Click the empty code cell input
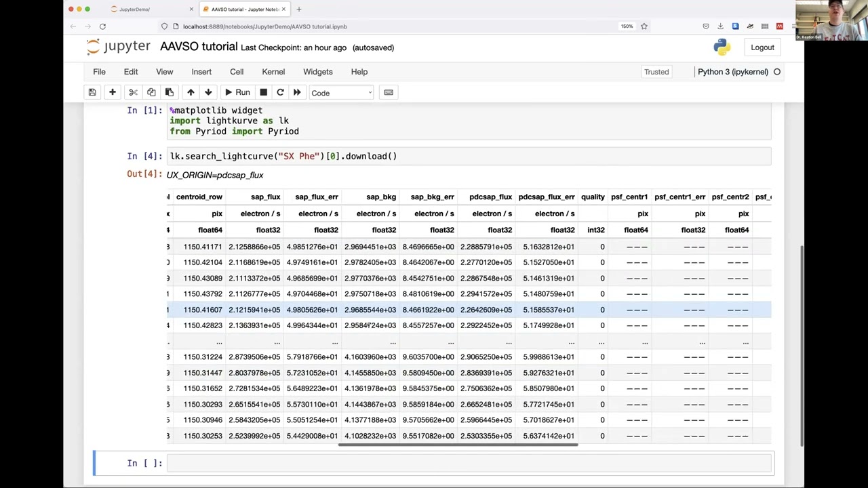 pyautogui.click(x=469, y=463)
